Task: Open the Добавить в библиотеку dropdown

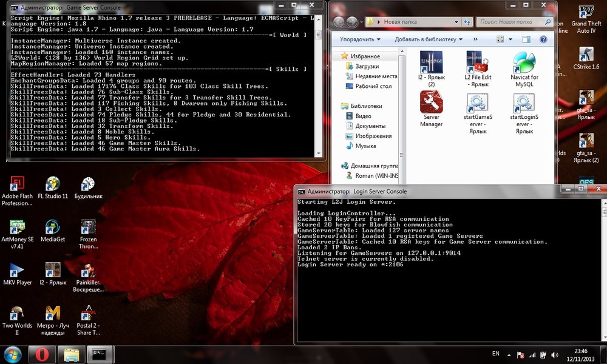Action: [x=427, y=39]
